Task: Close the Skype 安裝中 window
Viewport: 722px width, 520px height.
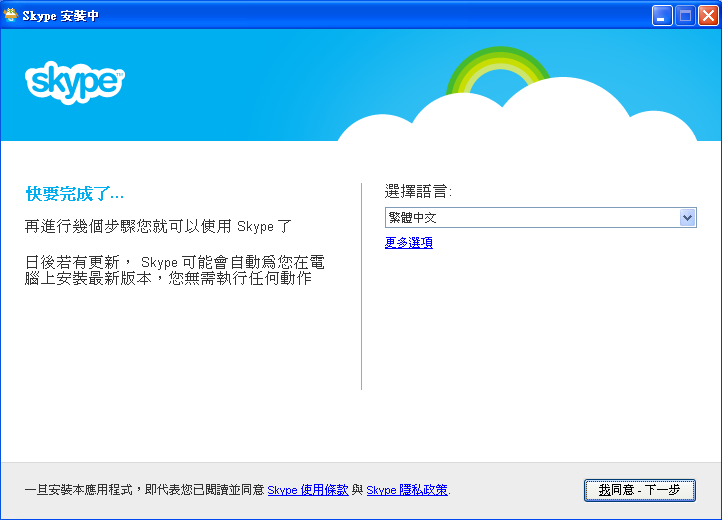Action: click(708, 16)
